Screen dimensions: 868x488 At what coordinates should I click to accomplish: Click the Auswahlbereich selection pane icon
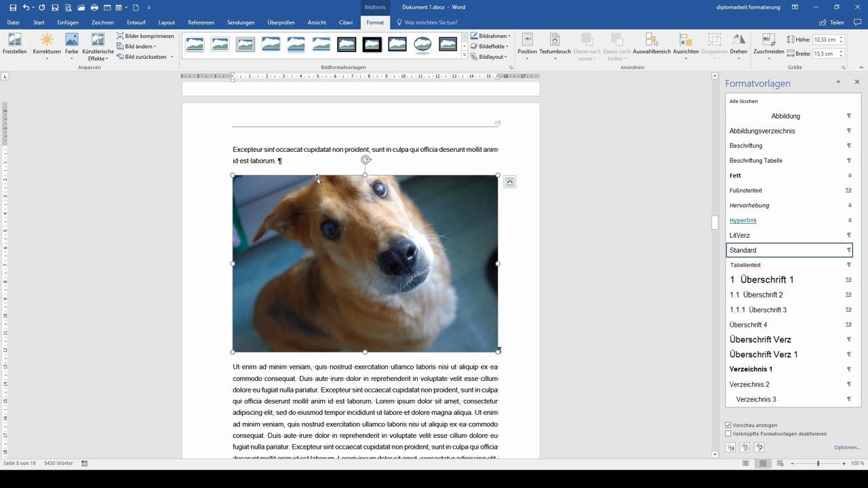pyautogui.click(x=651, y=40)
